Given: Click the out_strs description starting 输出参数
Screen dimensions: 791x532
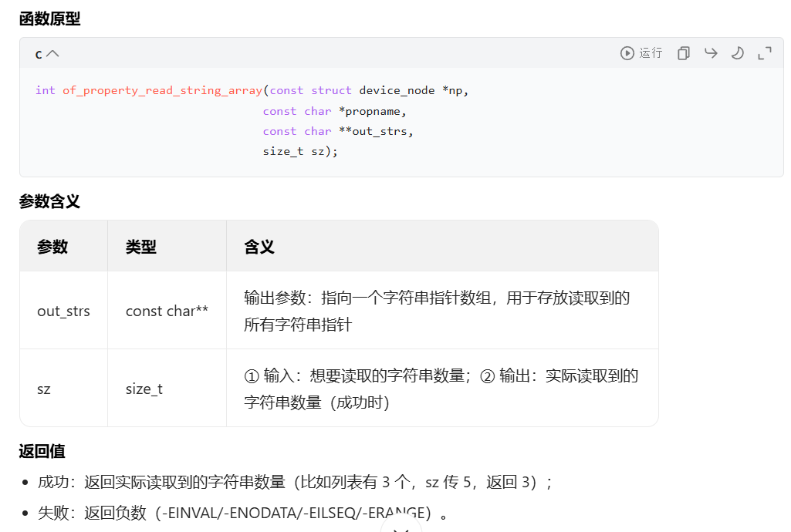Looking at the screenshot, I should pos(437,311).
